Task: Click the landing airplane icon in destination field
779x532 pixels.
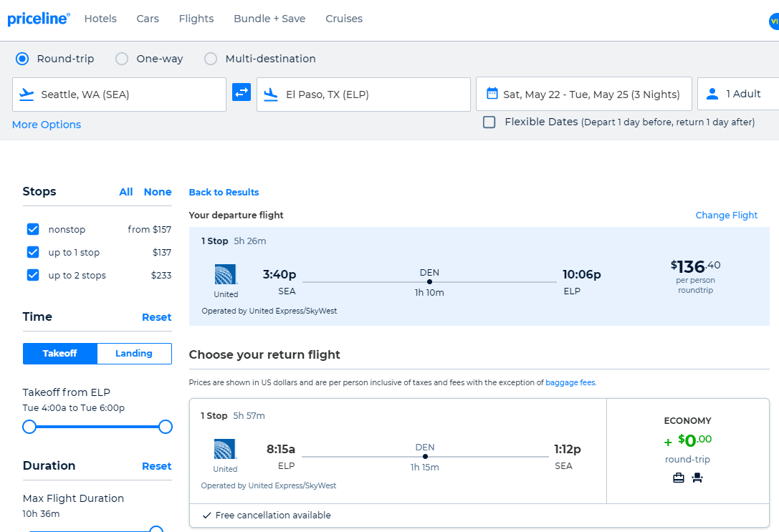Action: point(272,93)
